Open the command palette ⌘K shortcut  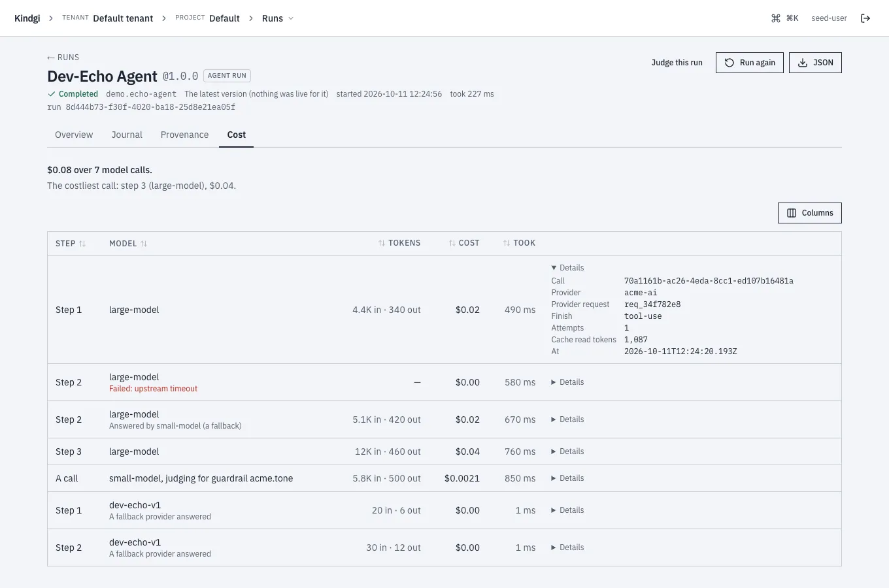(x=785, y=18)
